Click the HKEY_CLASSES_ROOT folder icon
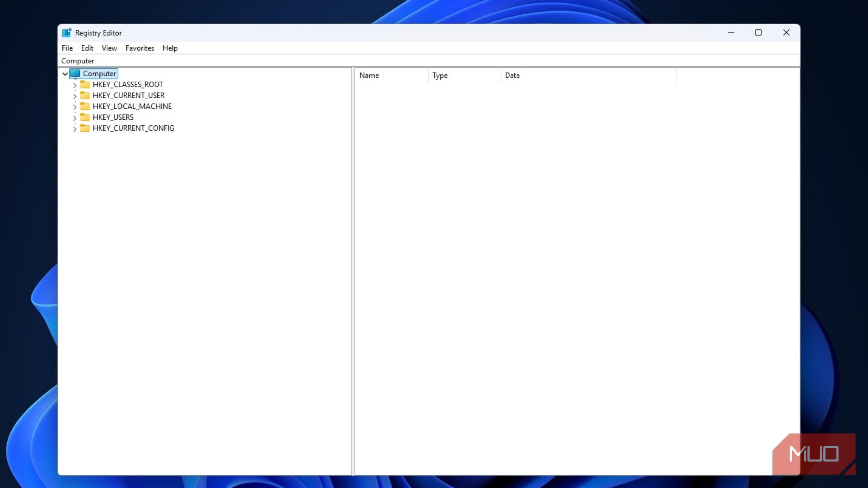The image size is (868, 488). click(85, 84)
